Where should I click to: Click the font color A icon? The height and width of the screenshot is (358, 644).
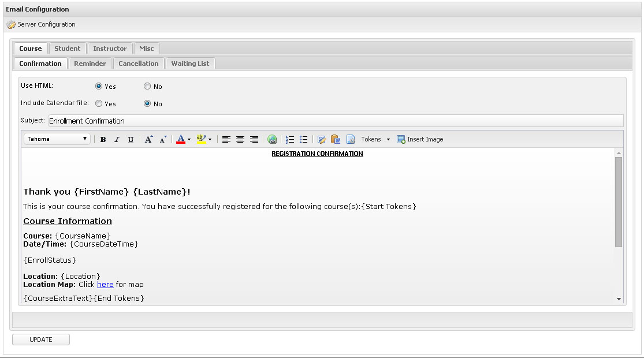coord(180,140)
